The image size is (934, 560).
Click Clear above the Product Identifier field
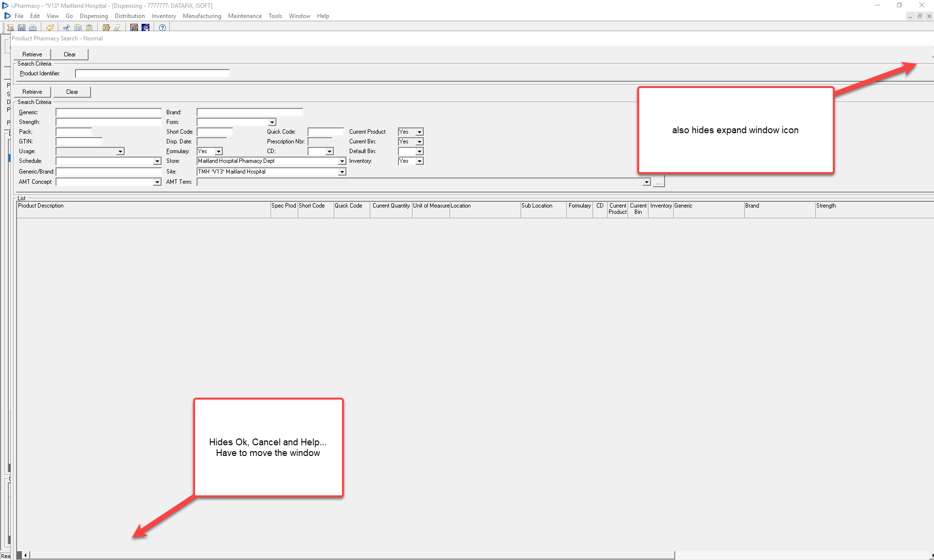(70, 54)
